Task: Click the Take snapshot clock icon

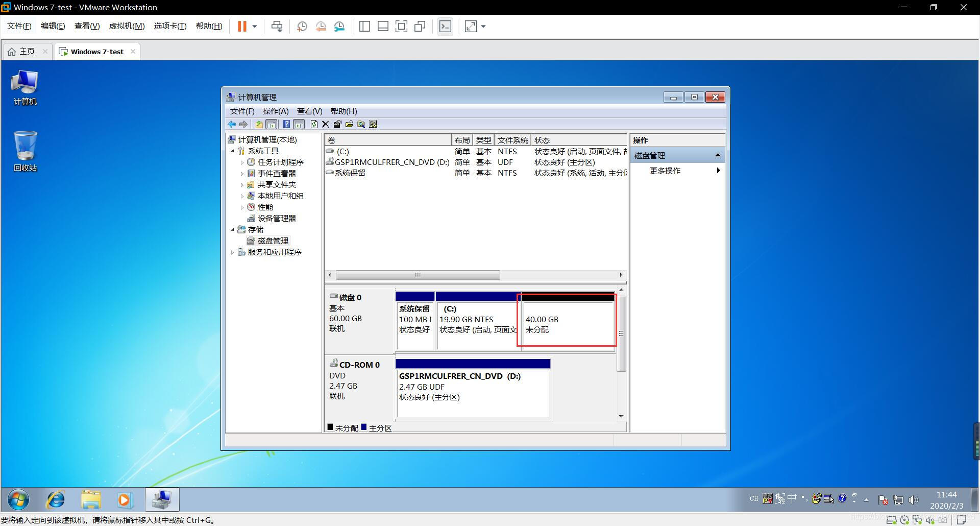Action: click(302, 27)
